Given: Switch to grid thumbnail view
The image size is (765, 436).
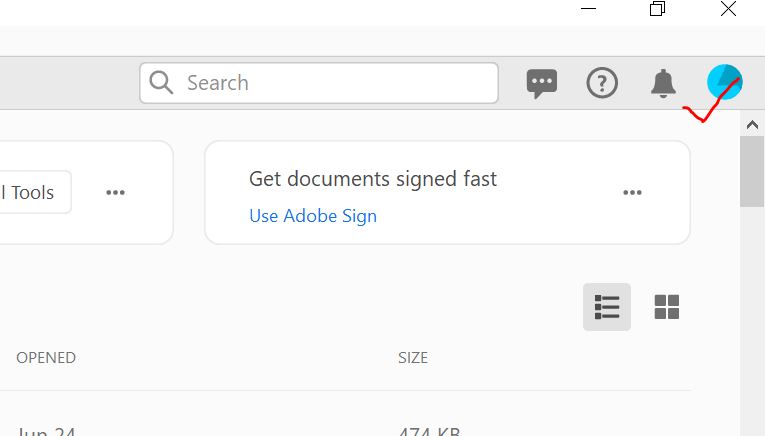Looking at the screenshot, I should tap(667, 307).
